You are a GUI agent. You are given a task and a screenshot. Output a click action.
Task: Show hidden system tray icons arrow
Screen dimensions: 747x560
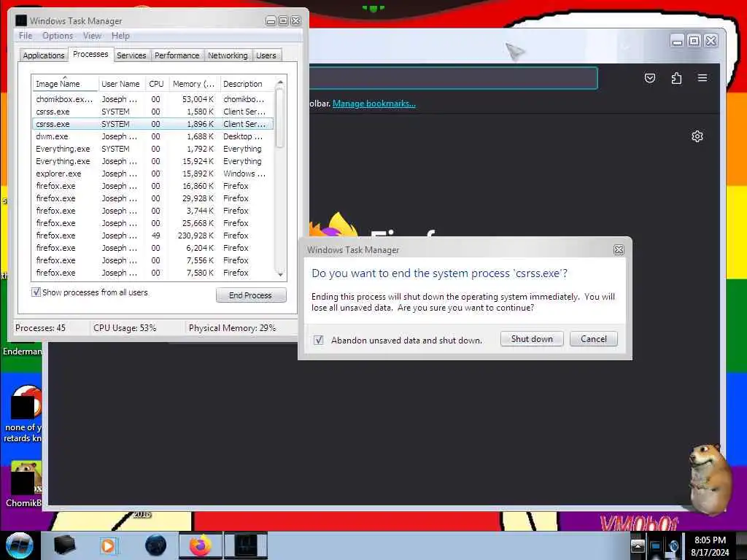click(x=638, y=546)
